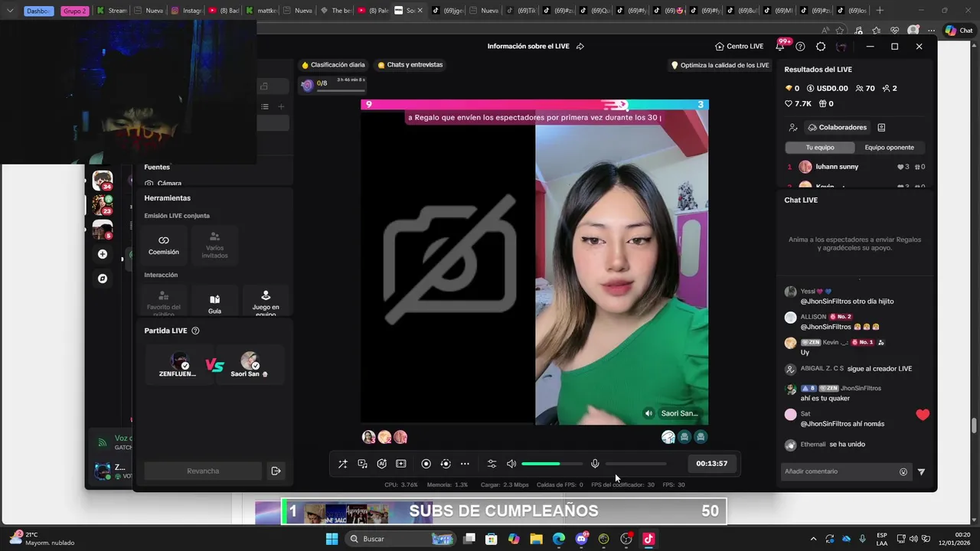Open TikTok LIVE Studio taskbar icon

click(648, 539)
